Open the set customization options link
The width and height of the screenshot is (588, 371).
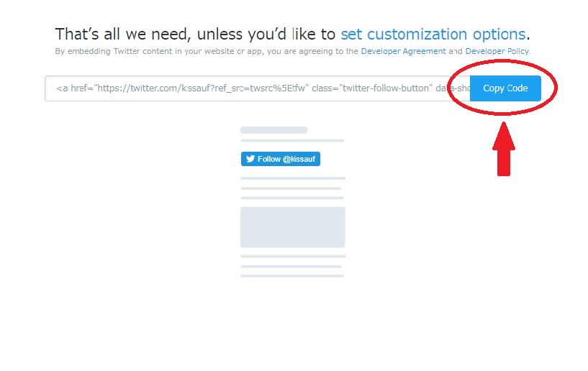(x=433, y=34)
